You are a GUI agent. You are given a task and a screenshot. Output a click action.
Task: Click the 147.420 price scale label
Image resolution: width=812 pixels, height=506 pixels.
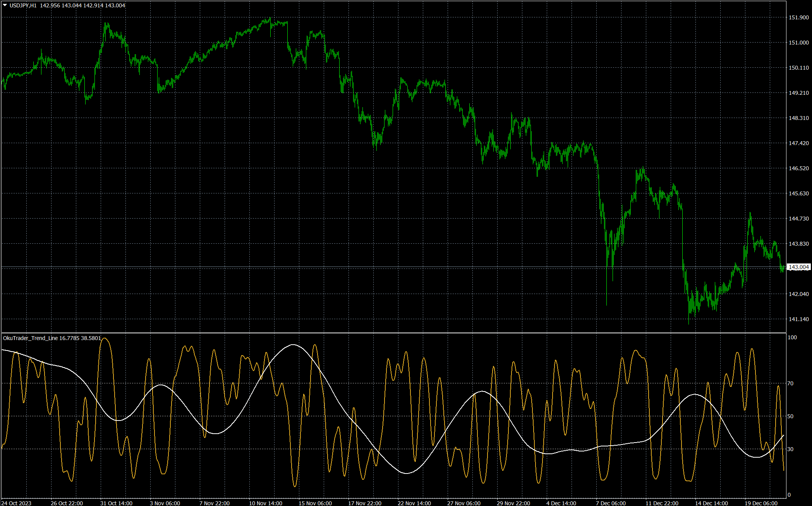coord(798,143)
